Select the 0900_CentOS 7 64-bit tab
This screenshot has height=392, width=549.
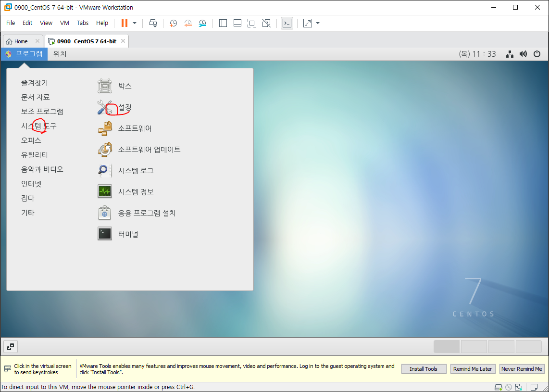[87, 41]
